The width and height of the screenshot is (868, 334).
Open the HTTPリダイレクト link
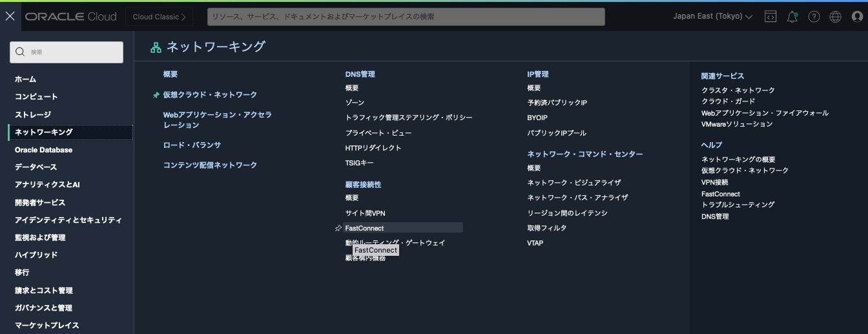click(373, 148)
